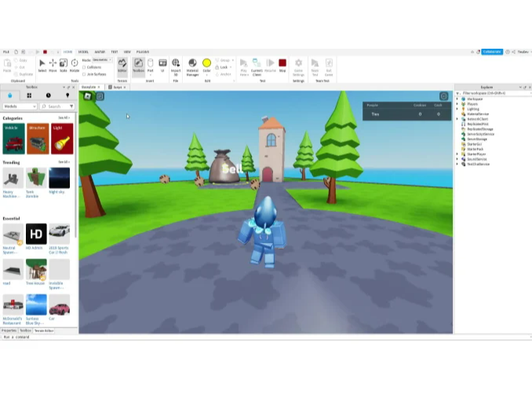Switch to Current Client view
This screenshot has width=532, height=399.
click(257, 68)
